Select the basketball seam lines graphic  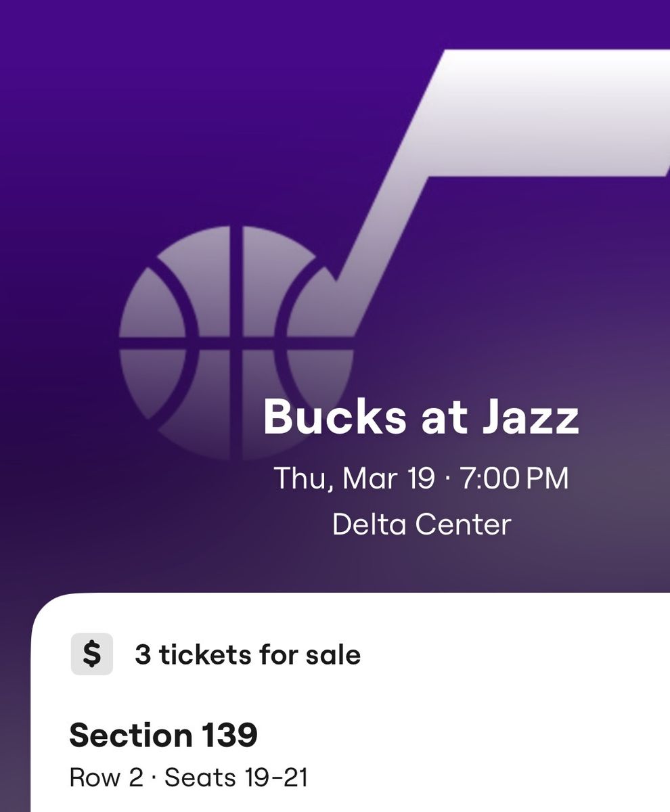pos(233,338)
